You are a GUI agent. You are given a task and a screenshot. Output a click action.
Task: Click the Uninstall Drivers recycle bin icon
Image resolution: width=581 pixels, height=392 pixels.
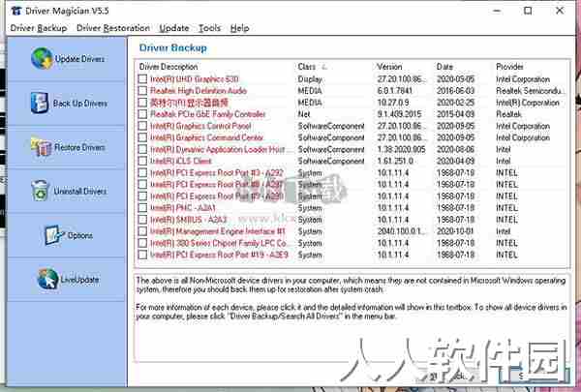[40, 191]
